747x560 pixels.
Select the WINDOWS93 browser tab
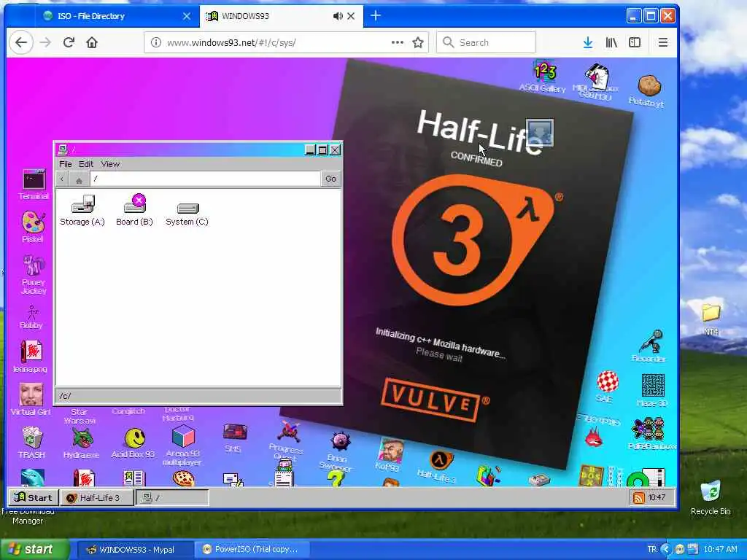pyautogui.click(x=281, y=16)
